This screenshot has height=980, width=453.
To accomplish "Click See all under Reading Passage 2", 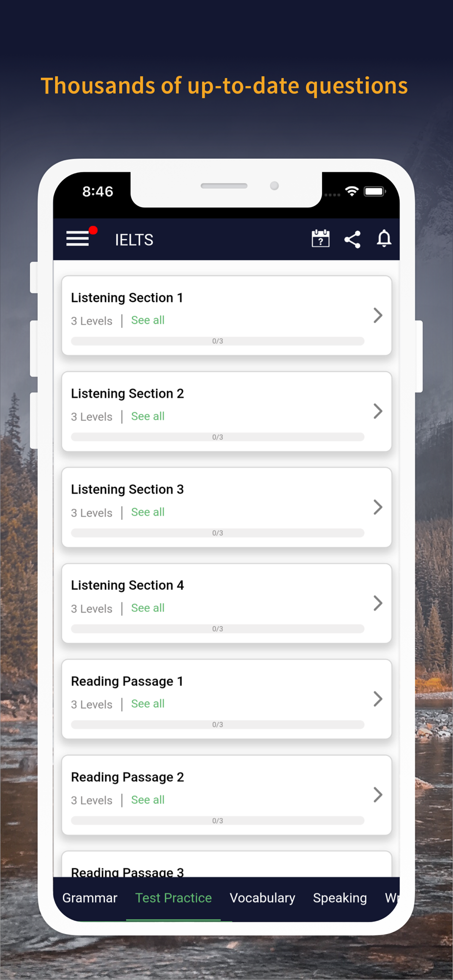I will tap(148, 800).
